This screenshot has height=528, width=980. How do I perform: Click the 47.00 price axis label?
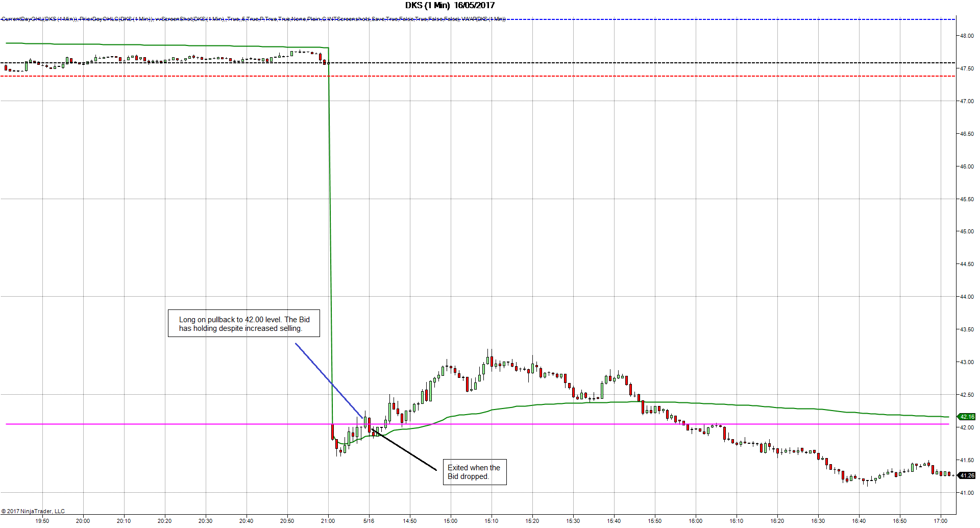coord(967,101)
